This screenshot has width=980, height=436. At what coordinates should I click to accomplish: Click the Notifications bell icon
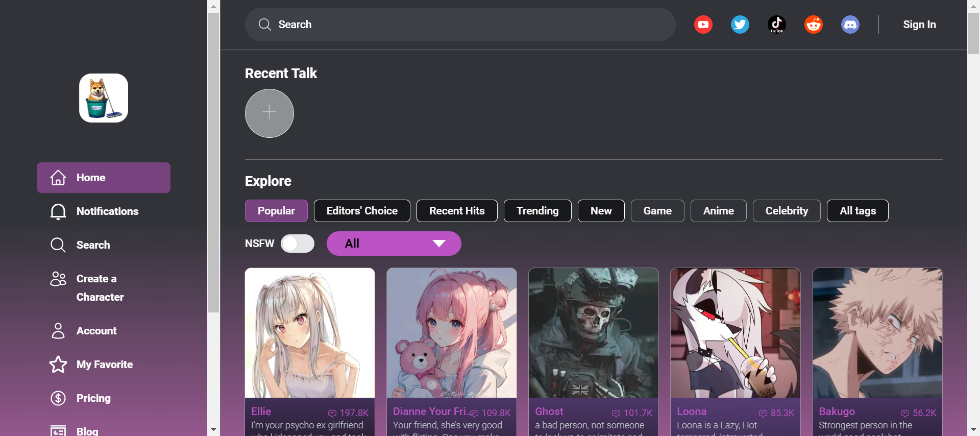pyautogui.click(x=58, y=211)
